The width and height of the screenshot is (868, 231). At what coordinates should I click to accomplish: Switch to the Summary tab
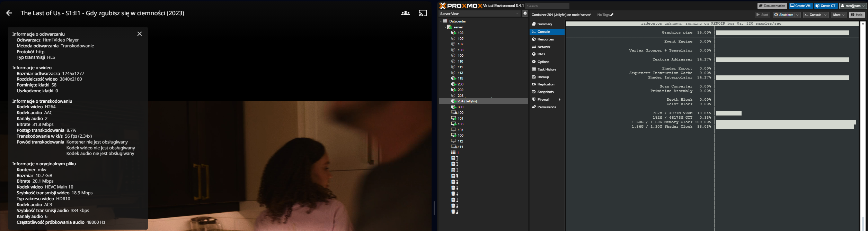click(544, 24)
